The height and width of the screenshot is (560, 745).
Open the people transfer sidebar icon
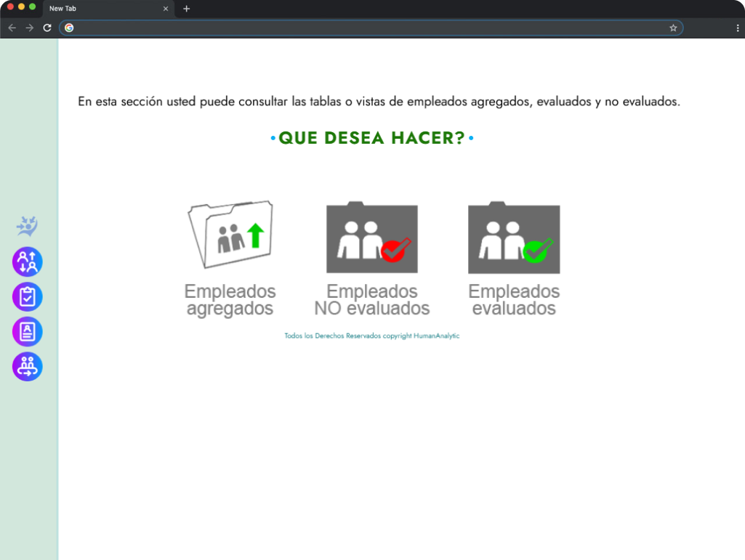[x=28, y=367]
